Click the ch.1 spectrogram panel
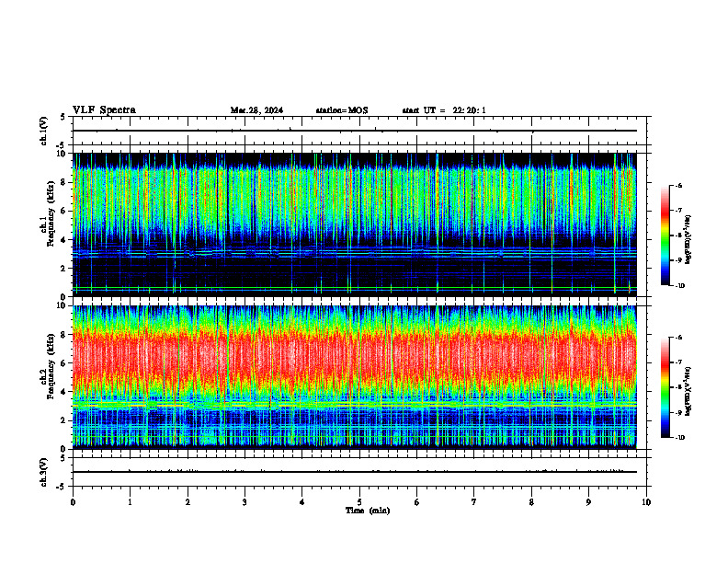The height and width of the screenshot is (563, 728). pyautogui.click(x=355, y=224)
